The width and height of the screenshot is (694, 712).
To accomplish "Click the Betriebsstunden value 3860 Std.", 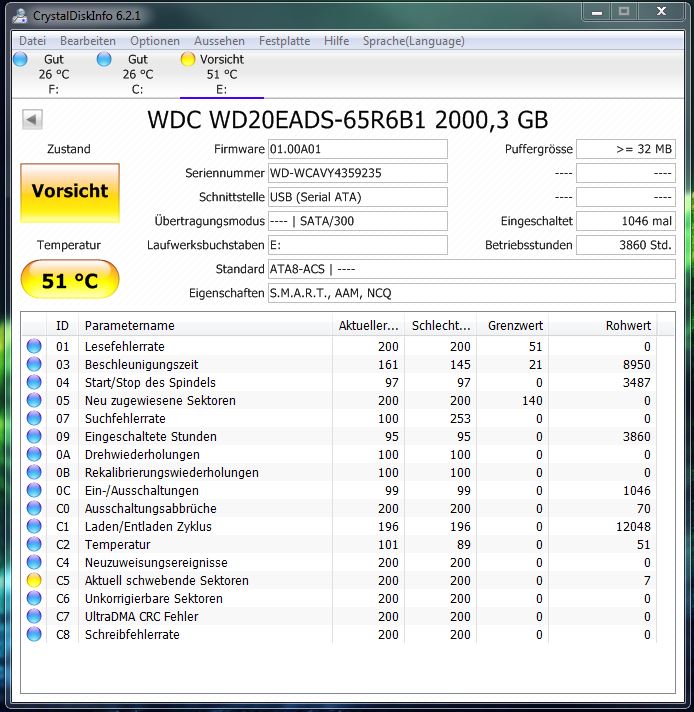I will [x=626, y=245].
